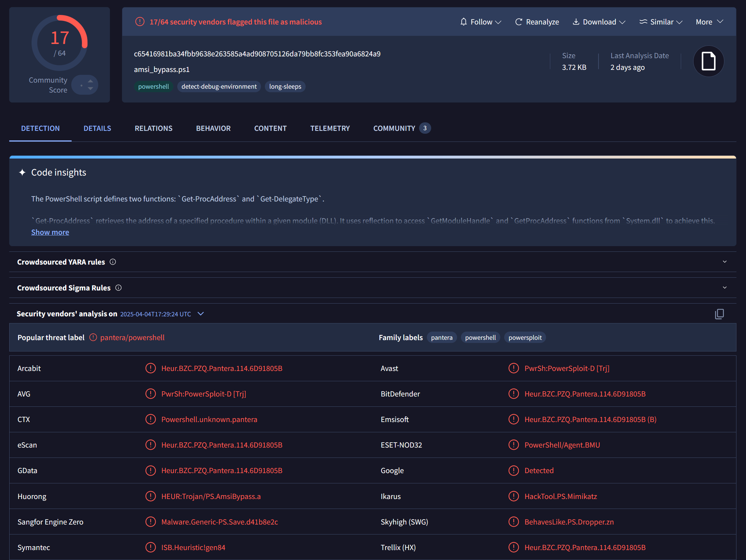Expand the Crowdsourced Sigma Rules section
746x560 pixels.
click(x=725, y=287)
